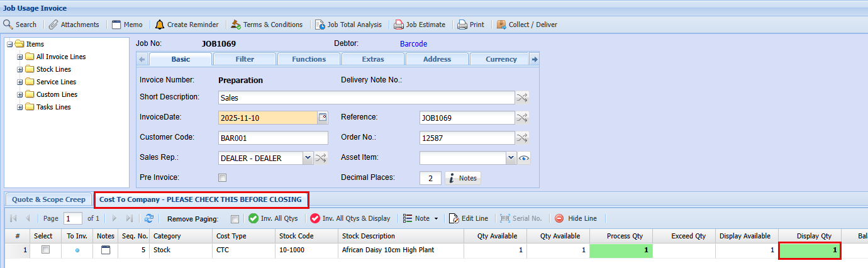Click the Inv. All Qtys button
The width and height of the screenshot is (868, 268).
click(x=273, y=218)
